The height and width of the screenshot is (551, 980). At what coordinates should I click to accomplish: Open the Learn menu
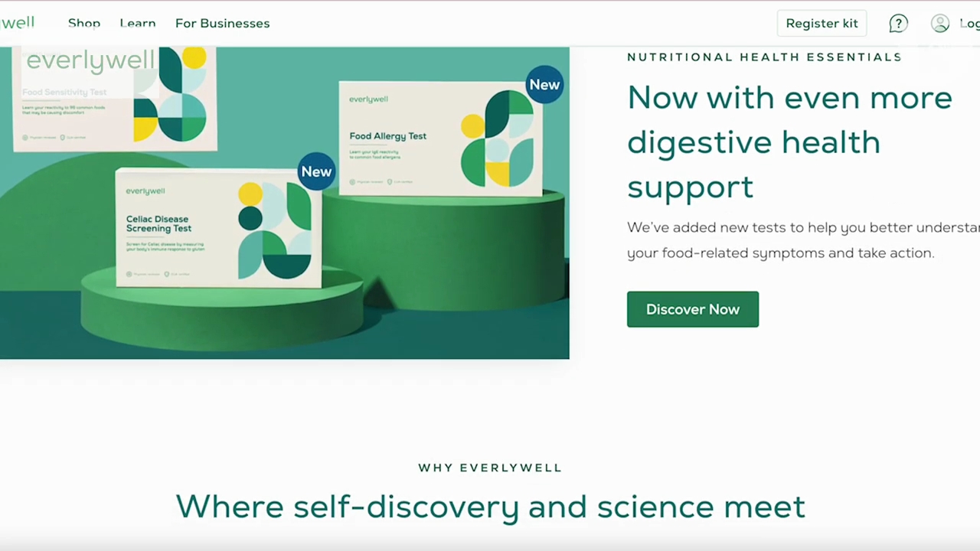(138, 23)
